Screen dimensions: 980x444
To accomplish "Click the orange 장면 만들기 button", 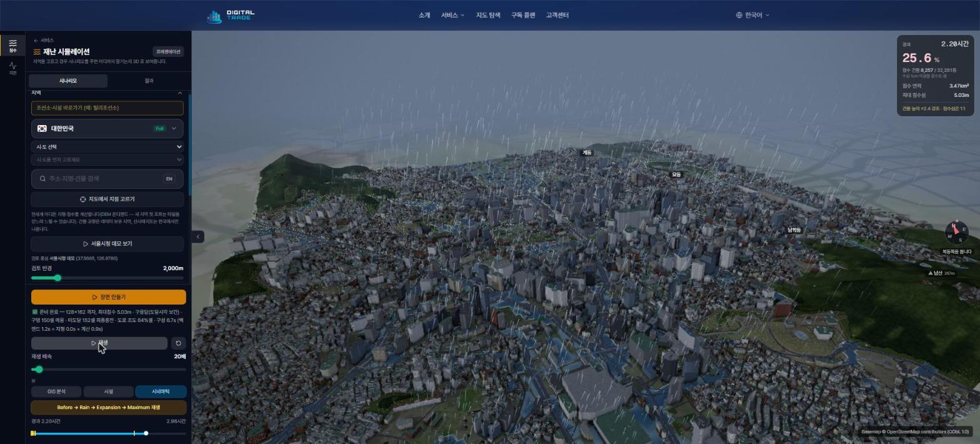I will point(108,297).
